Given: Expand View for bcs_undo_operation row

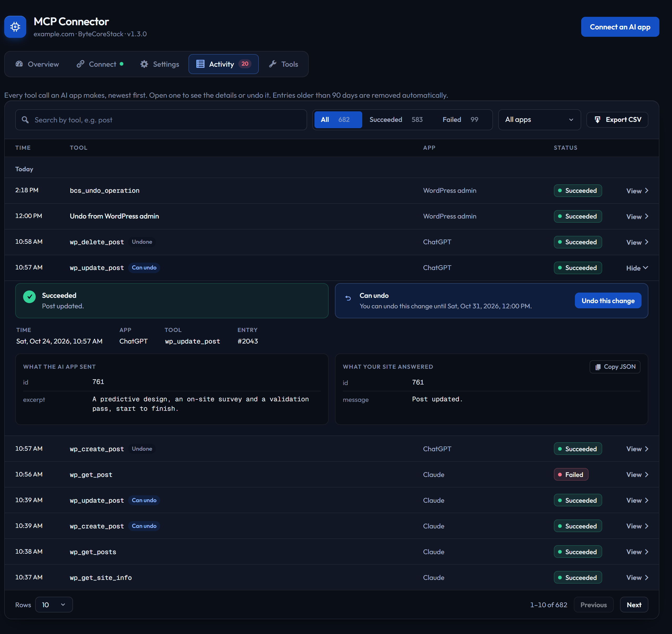Looking at the screenshot, I should (x=637, y=191).
